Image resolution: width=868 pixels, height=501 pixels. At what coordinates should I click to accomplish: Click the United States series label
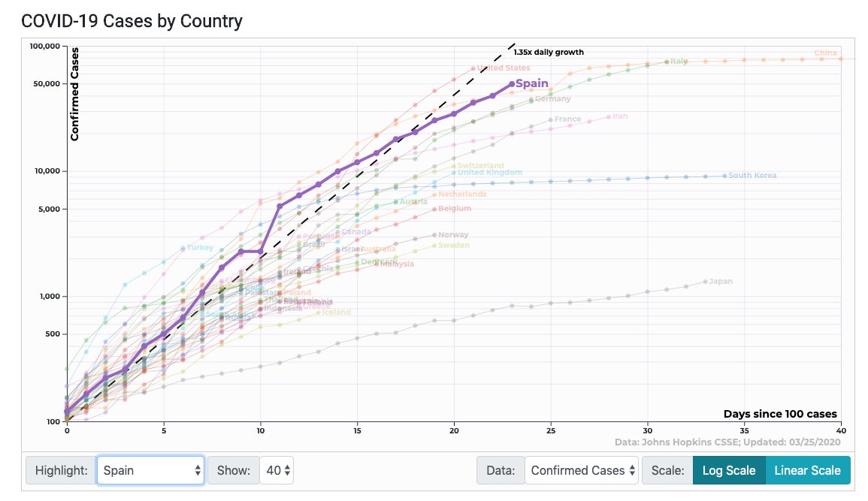point(504,68)
